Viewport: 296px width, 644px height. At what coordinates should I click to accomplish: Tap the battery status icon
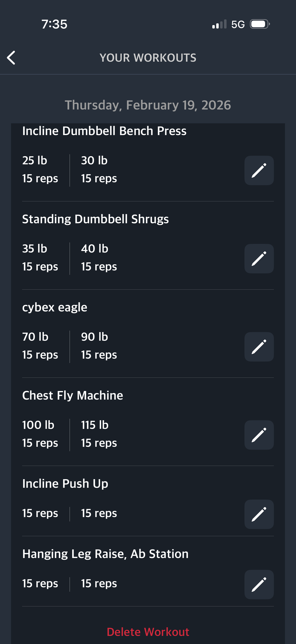tap(259, 24)
